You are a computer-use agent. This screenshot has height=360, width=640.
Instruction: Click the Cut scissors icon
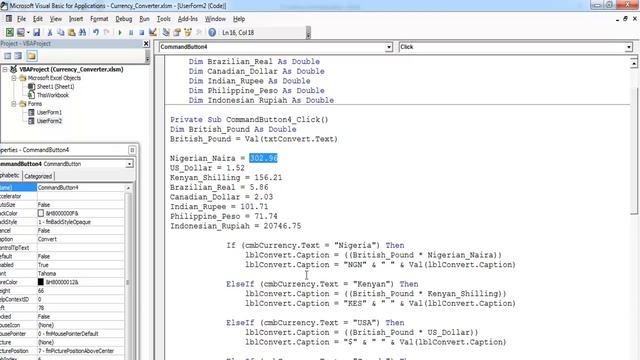50,32
